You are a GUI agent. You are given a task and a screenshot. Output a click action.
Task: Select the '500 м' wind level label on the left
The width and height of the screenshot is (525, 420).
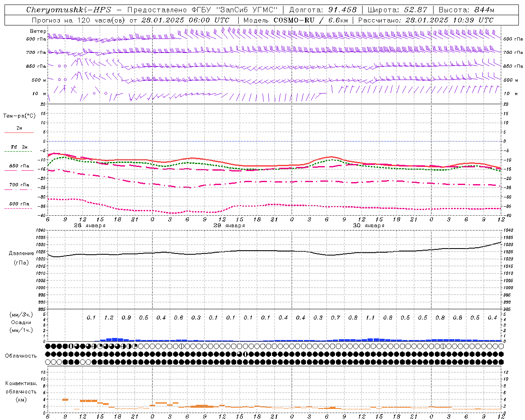pyautogui.click(x=39, y=80)
